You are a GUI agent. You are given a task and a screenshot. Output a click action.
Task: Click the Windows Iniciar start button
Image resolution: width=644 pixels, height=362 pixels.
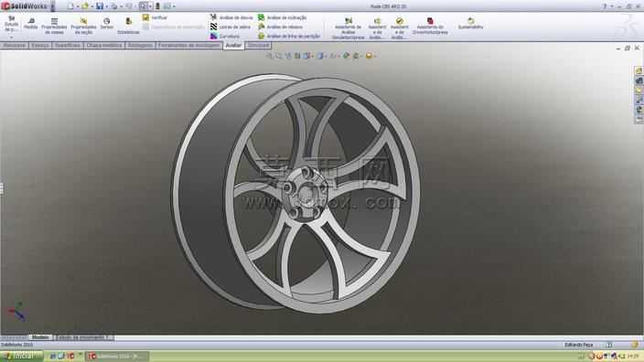(21, 356)
